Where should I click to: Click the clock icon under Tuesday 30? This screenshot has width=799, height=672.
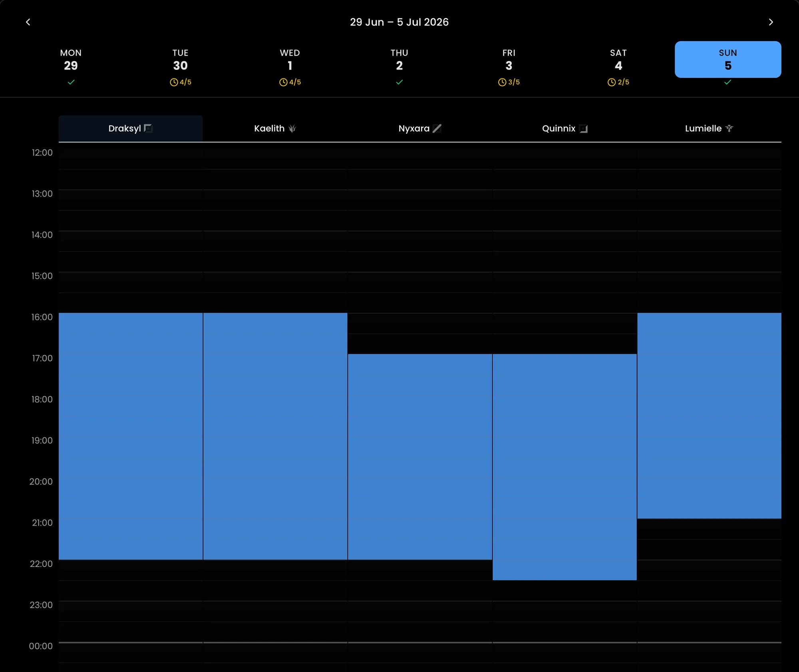pyautogui.click(x=174, y=82)
